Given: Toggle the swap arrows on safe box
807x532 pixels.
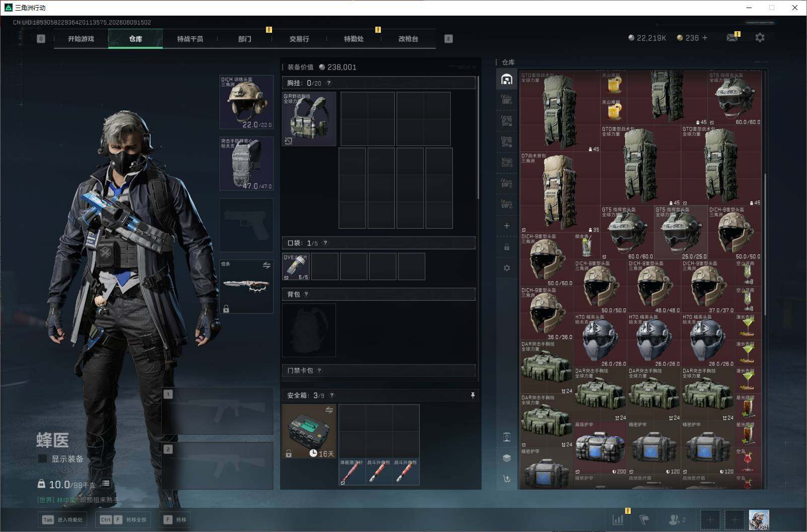Looking at the screenshot, I should pos(329,410).
